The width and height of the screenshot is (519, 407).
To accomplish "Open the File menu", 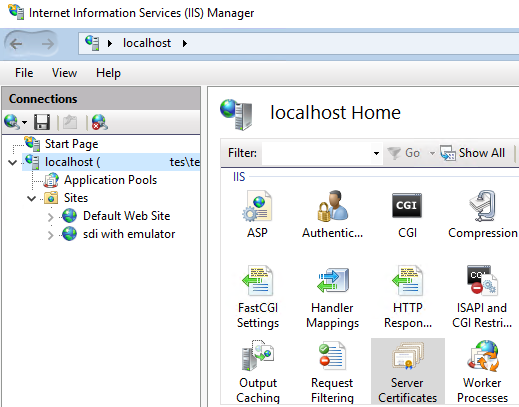I will [24, 73].
